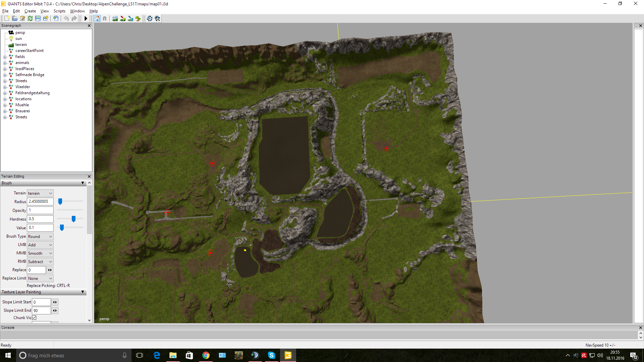Select the careerStartPoint item

(30, 51)
